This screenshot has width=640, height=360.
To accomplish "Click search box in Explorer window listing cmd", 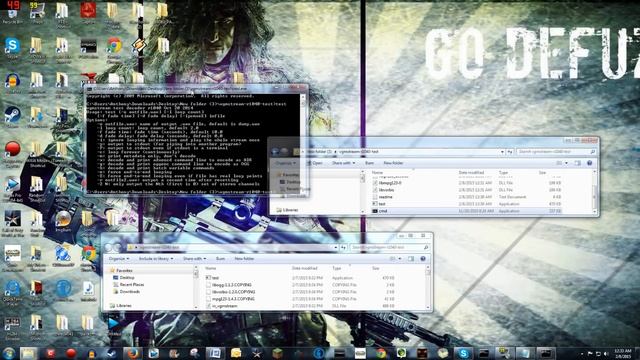I will click(x=556, y=152).
